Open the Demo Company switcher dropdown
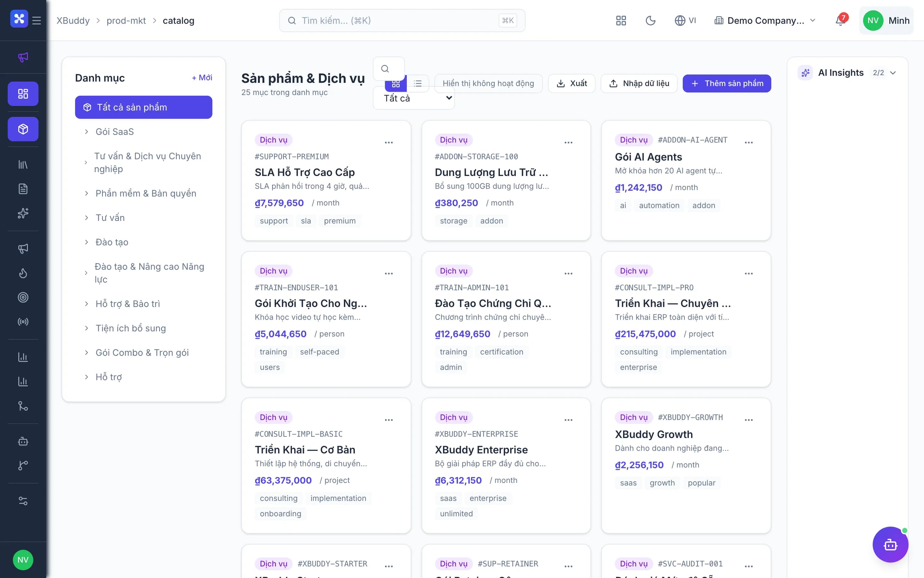This screenshot has width=924, height=578. pos(765,21)
